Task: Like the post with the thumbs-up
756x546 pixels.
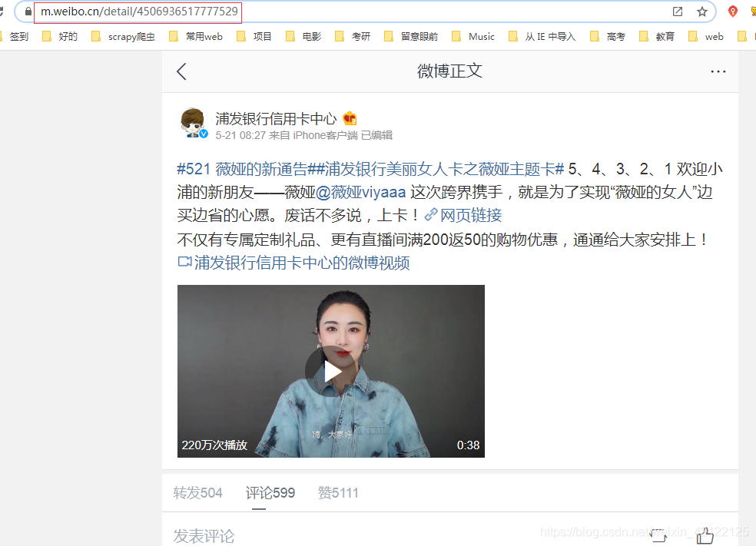Action: (704, 536)
